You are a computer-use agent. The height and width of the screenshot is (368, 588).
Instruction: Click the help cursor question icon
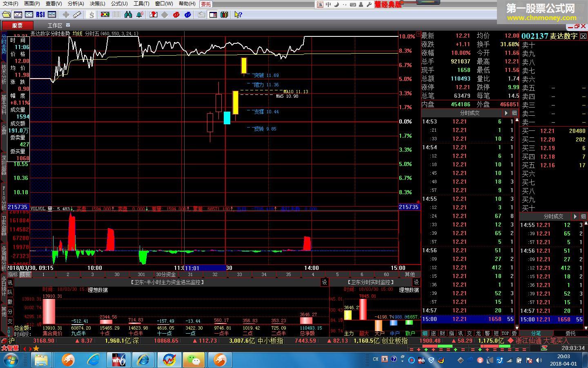238,15
